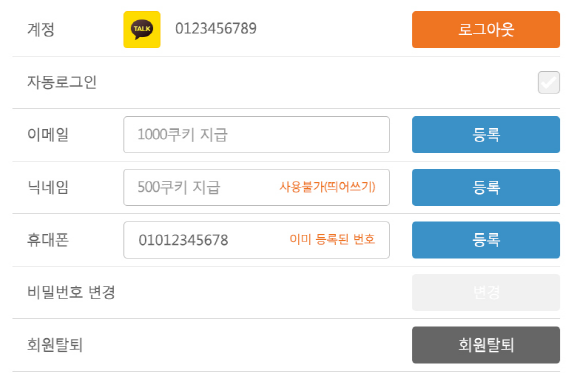
Task: Register email with the 등록 button
Action: click(x=486, y=134)
